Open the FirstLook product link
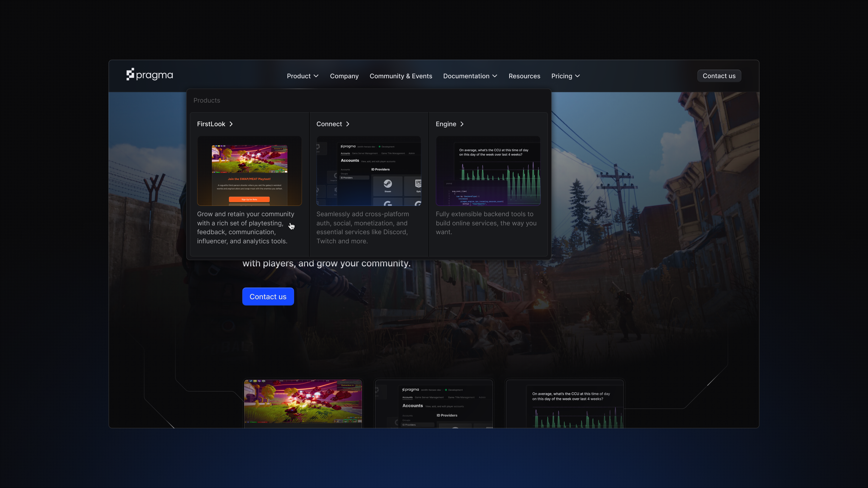Screen dimensions: 868x488 211,124
